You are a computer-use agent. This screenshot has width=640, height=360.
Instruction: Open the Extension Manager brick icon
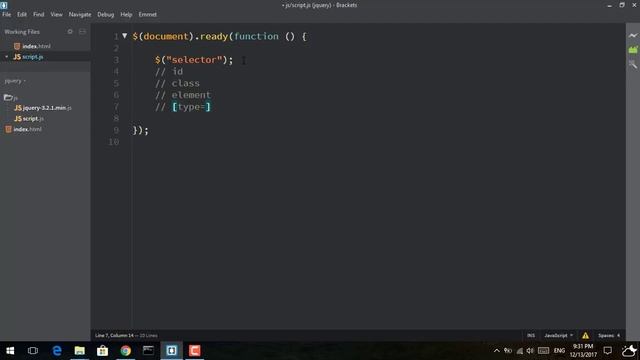coord(633,50)
